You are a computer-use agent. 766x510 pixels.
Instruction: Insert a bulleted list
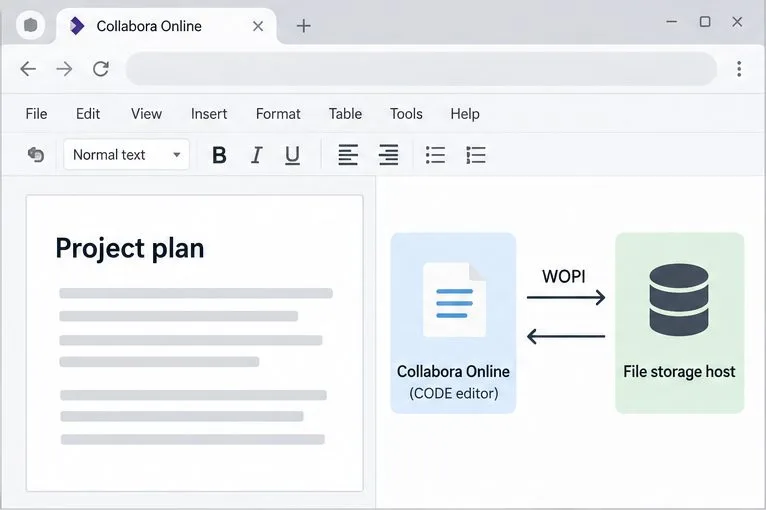click(x=435, y=155)
